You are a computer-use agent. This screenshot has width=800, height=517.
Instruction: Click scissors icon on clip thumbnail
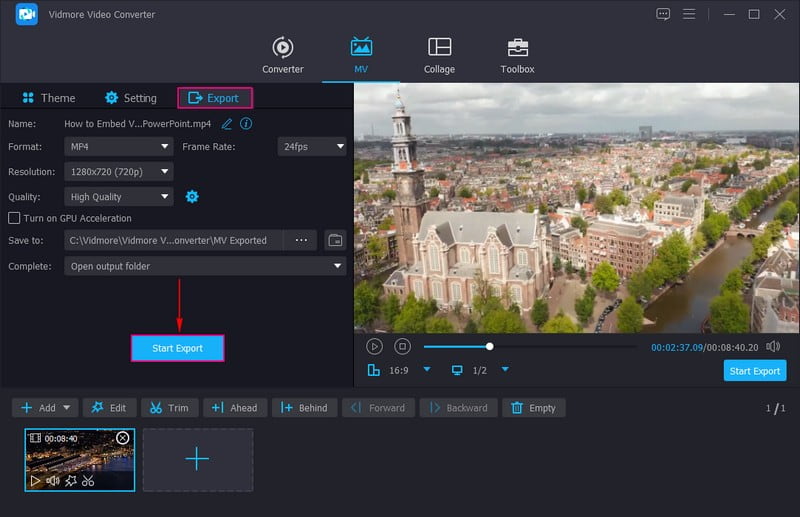pos(88,481)
